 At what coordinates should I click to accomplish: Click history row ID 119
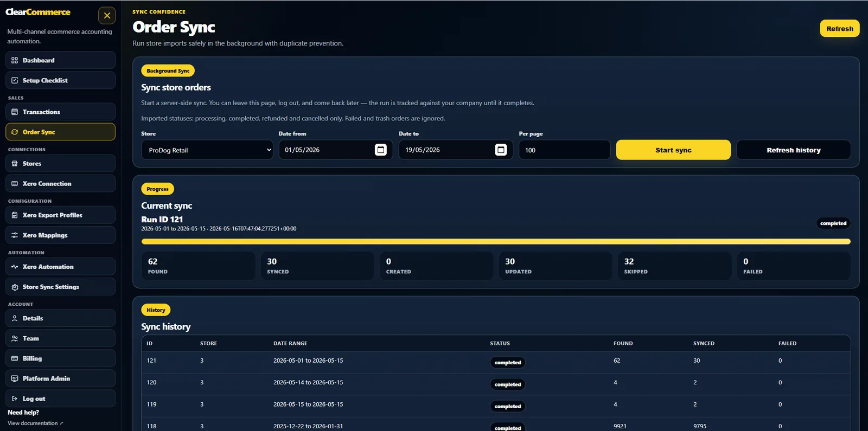pyautogui.click(x=496, y=406)
